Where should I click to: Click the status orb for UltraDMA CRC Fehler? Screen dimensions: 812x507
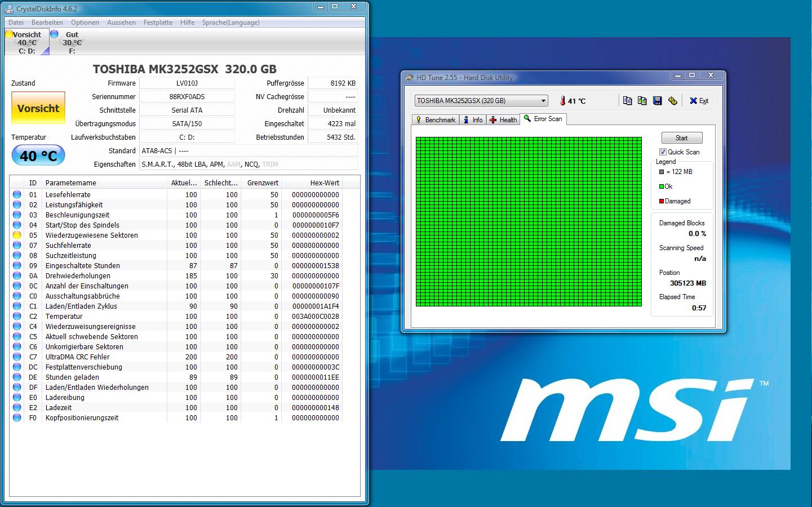(17, 357)
